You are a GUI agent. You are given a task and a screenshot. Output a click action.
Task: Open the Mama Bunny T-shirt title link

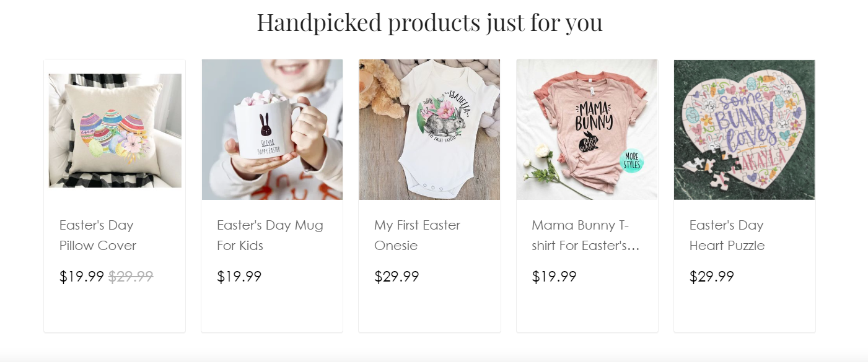[x=585, y=235]
